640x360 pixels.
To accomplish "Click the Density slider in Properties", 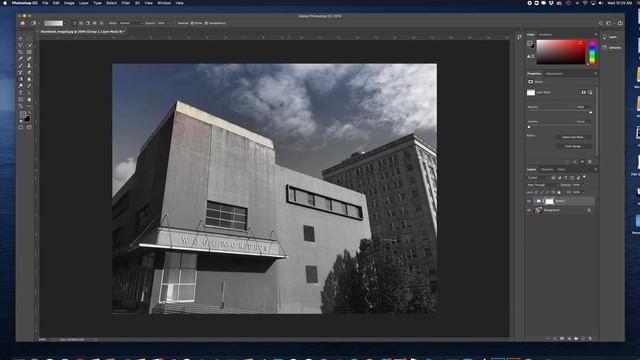I will click(x=560, y=112).
